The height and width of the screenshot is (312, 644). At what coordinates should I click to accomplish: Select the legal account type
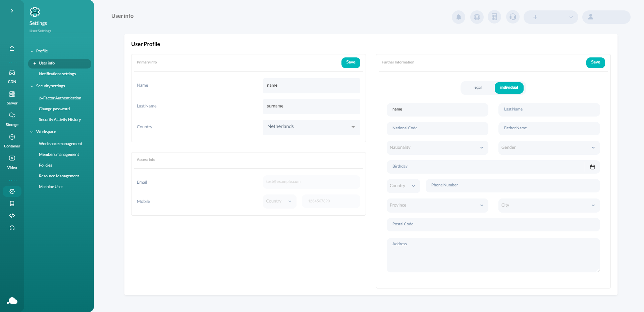pos(478,88)
